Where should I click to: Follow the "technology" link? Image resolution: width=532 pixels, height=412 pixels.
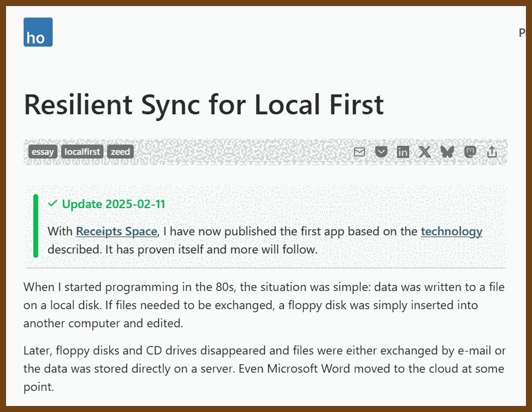tap(452, 231)
